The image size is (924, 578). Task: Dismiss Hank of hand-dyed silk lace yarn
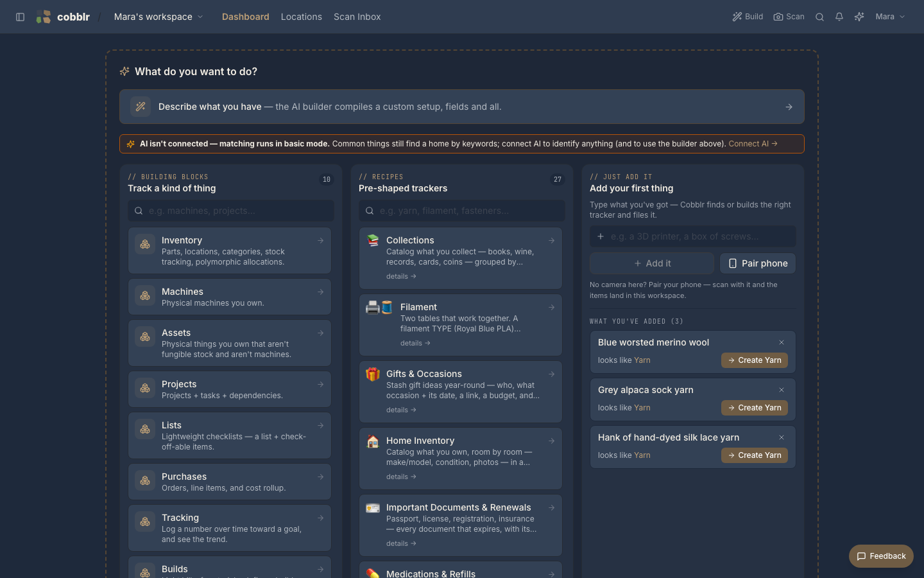(x=782, y=437)
